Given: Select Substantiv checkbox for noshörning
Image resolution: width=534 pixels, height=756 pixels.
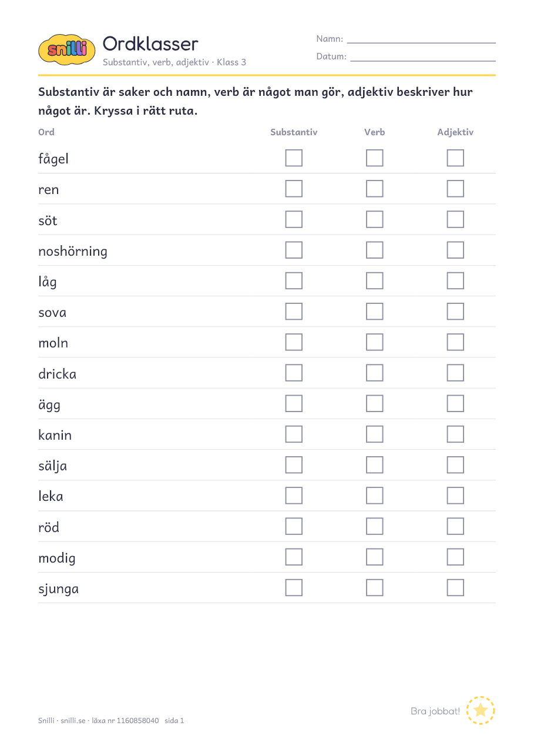Looking at the screenshot, I should tap(294, 250).
